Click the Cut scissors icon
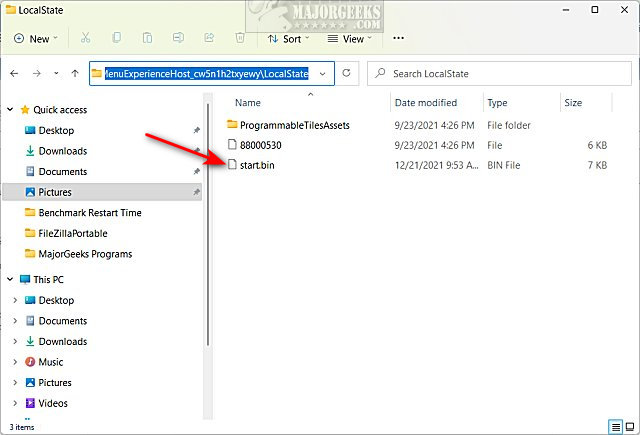The image size is (640, 435). click(85, 38)
